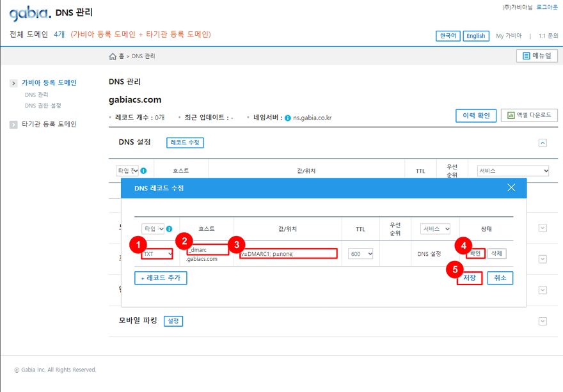
Task: Click the (주)가비아님 account name
Action: pos(517,7)
